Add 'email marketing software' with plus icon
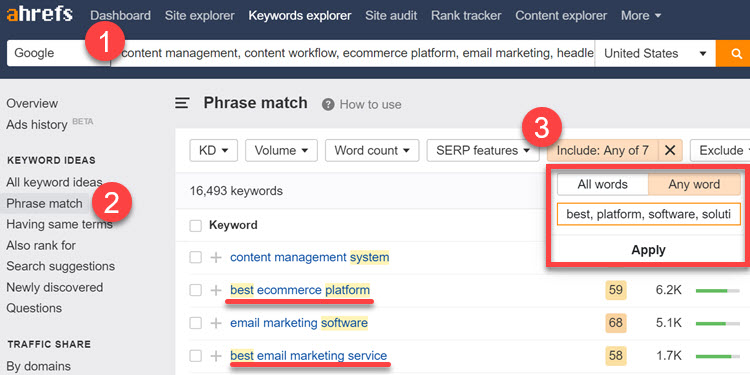Image resolution: width=750 pixels, height=375 pixels. point(216,323)
